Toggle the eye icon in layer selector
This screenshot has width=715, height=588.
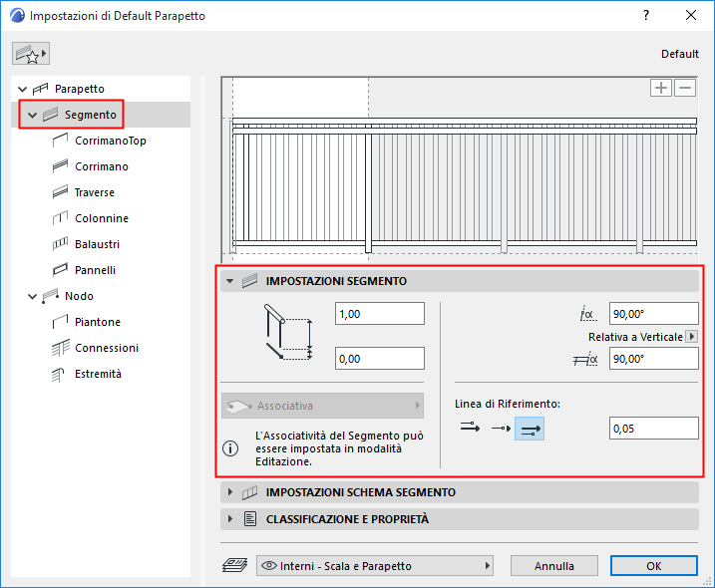[x=269, y=566]
